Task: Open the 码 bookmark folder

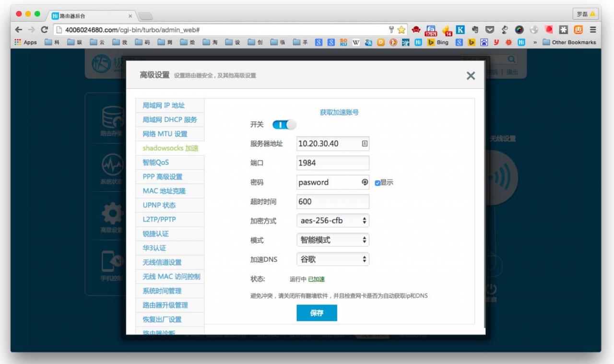Action: (x=142, y=42)
